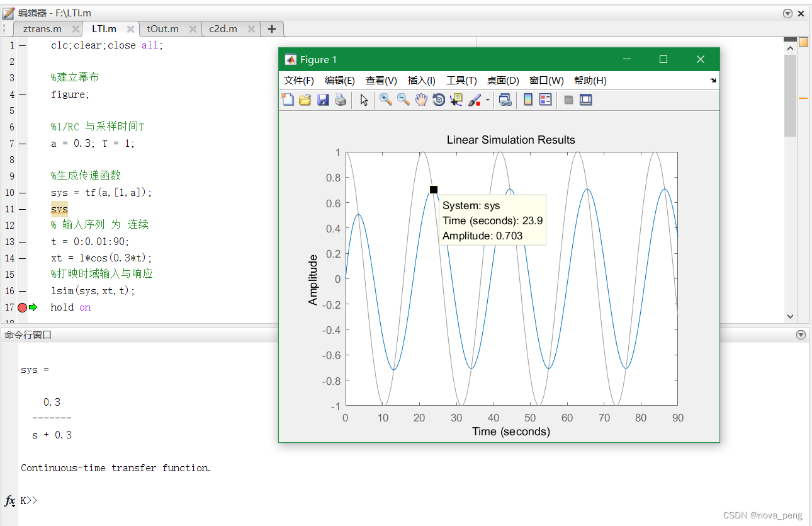Click 'Continuous-time transfer function.' output text
The image size is (812, 526).
(116, 468)
